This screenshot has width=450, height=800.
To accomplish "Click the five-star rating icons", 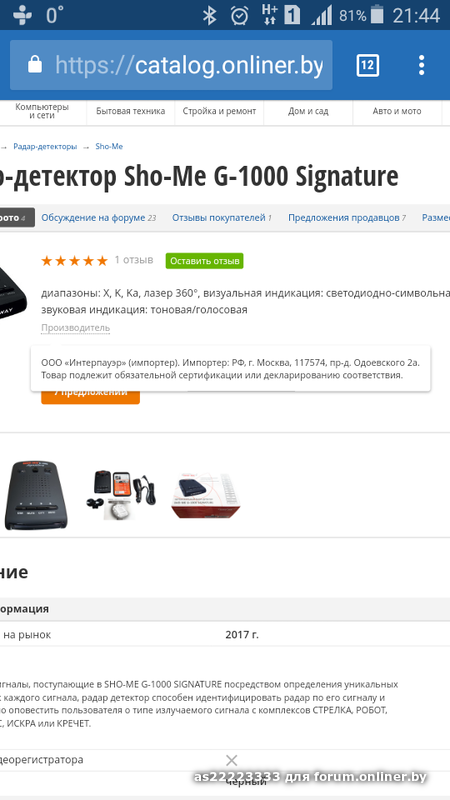I will click(74, 261).
